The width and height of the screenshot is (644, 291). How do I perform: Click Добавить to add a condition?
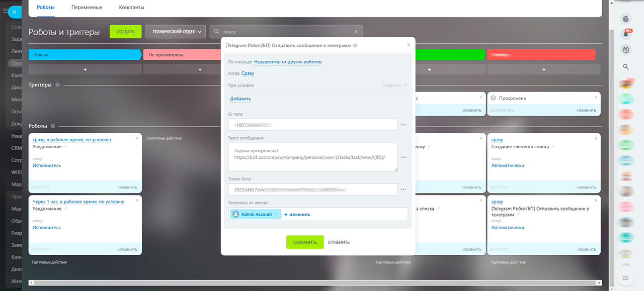point(240,99)
